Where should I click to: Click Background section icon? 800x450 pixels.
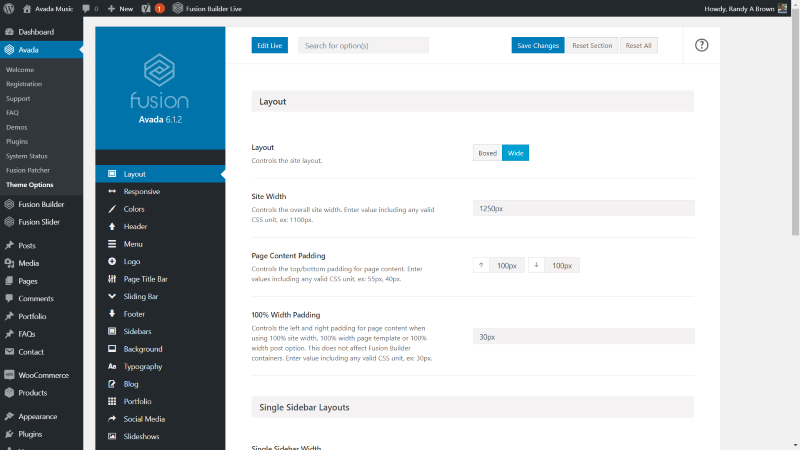112,349
